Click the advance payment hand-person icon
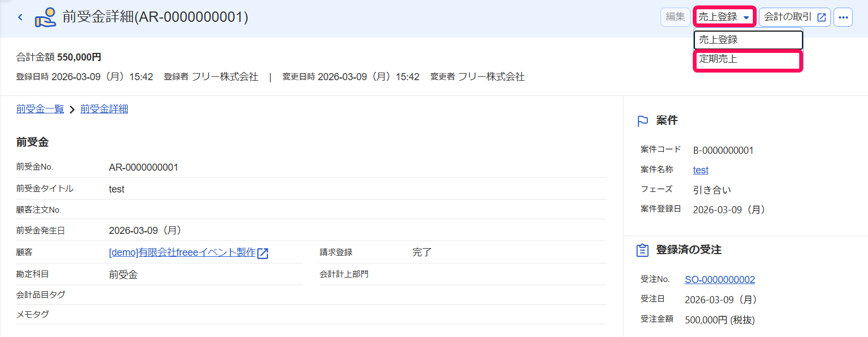The width and height of the screenshot is (868, 337). click(x=45, y=17)
